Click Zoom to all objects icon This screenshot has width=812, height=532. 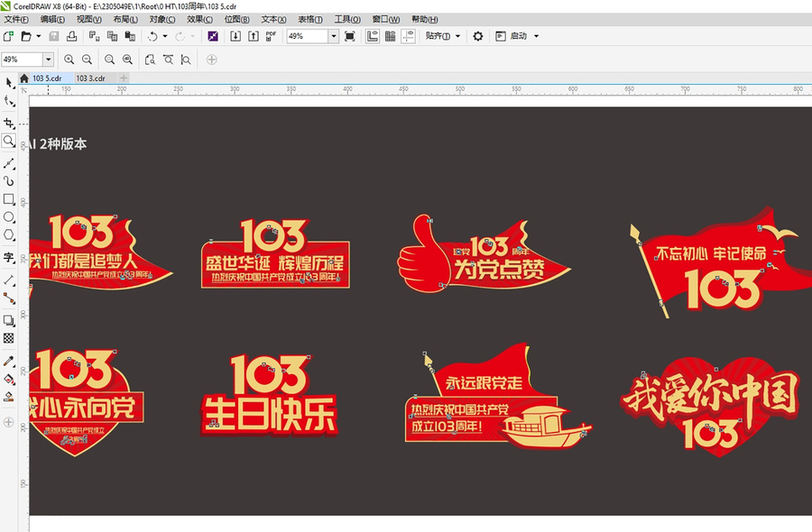point(127,60)
